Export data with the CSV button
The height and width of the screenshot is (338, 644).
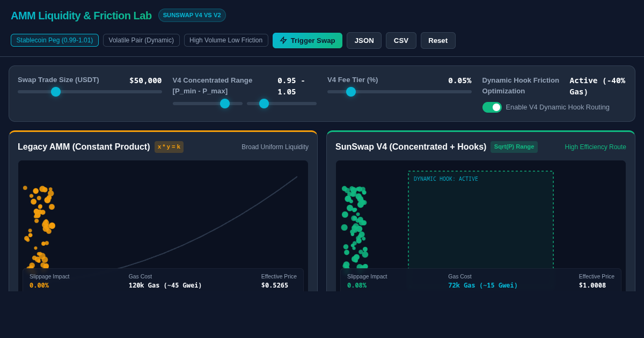coord(401,40)
